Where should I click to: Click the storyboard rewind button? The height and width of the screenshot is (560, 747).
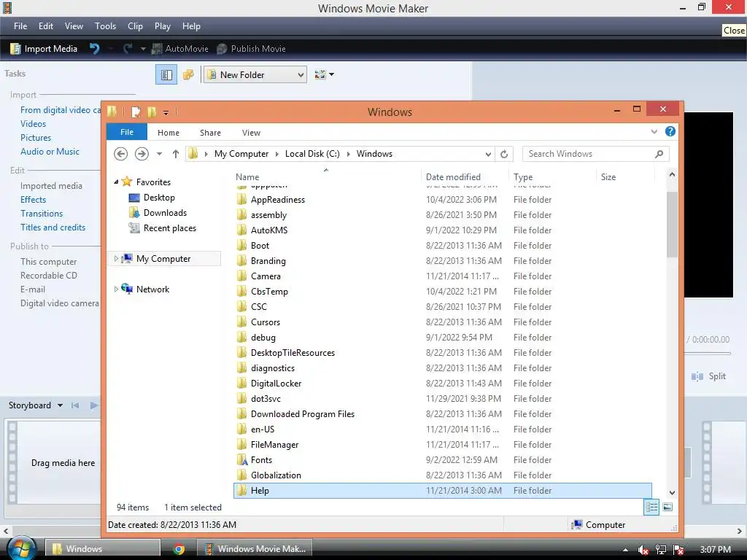click(x=75, y=405)
